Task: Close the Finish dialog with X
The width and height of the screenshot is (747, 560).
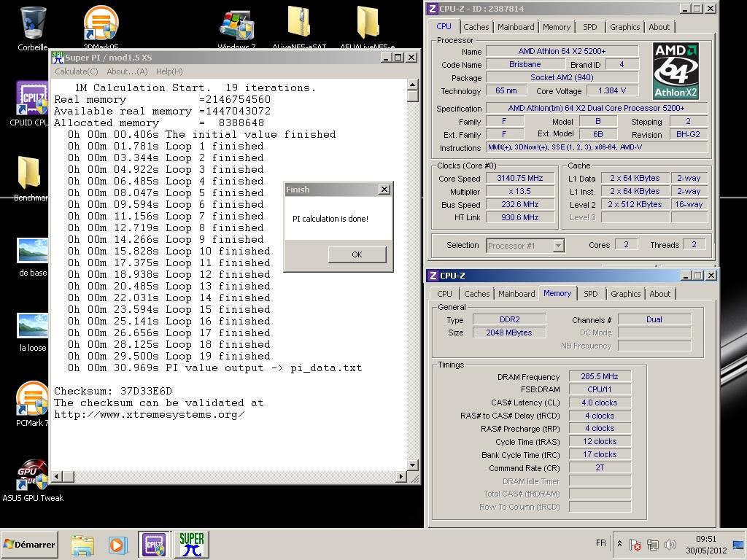Action: 384,189
